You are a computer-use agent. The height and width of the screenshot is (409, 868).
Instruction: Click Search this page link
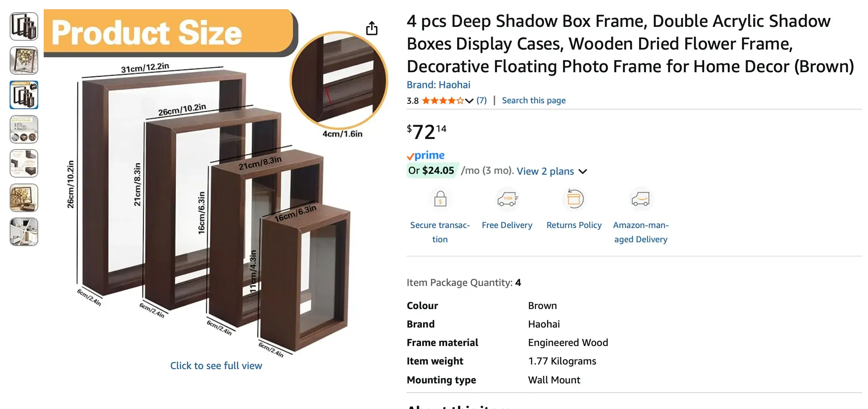click(x=534, y=101)
